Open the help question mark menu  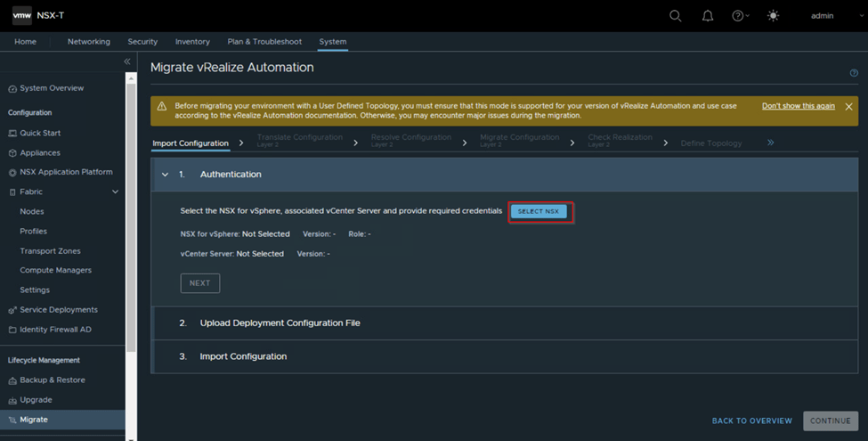739,16
